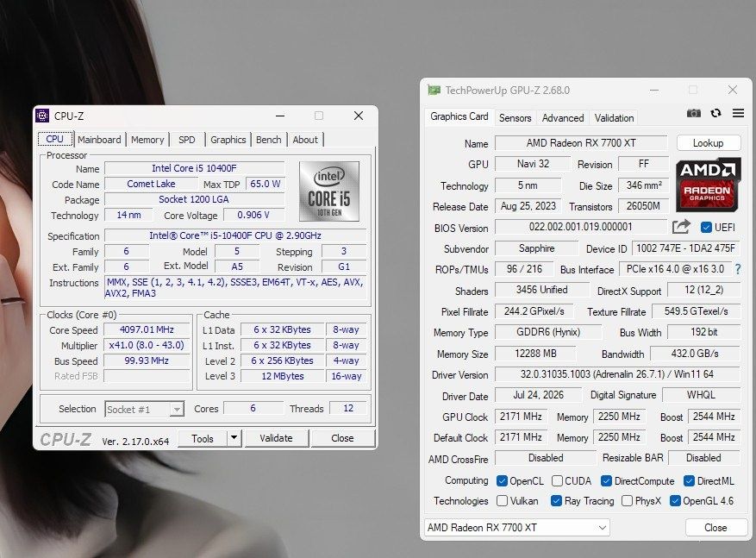The image size is (756, 558).
Task: Switch to the Memory tab in CPU-Z
Action: (147, 140)
